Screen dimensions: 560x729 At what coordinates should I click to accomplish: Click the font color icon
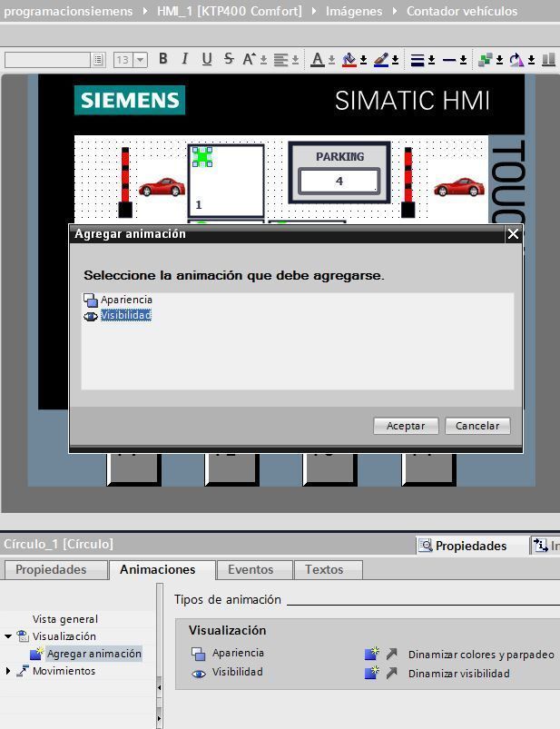[318, 60]
